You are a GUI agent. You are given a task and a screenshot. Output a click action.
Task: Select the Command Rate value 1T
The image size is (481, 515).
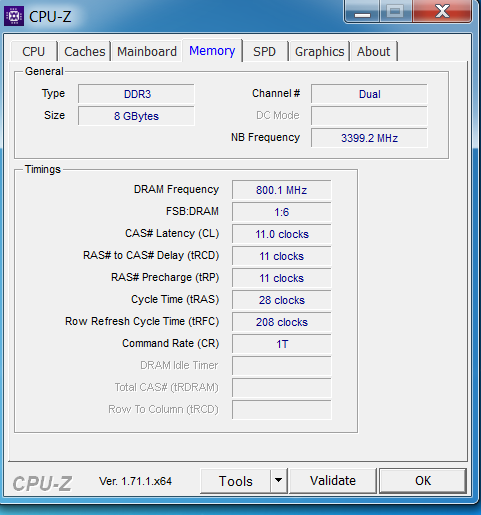point(282,344)
